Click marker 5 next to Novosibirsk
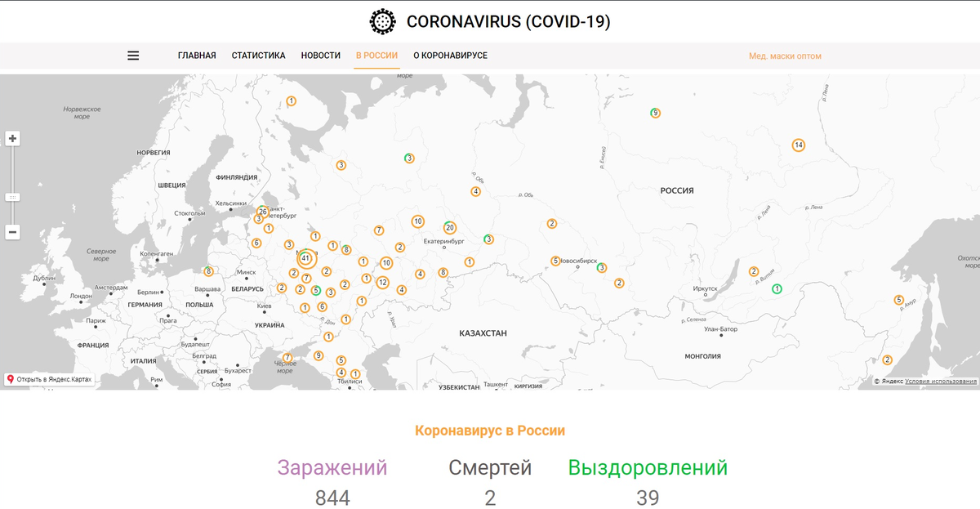This screenshot has width=980, height=509. [555, 261]
